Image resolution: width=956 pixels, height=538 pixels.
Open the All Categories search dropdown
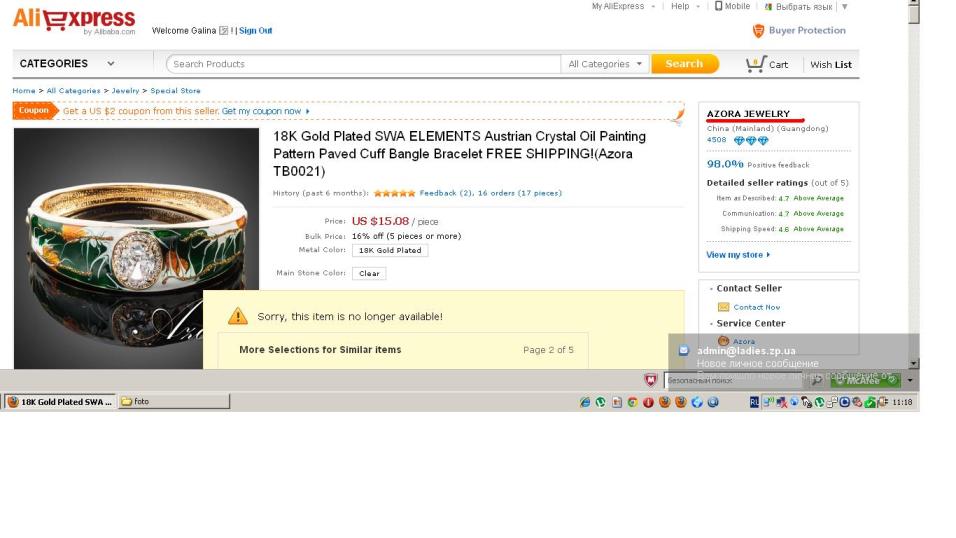[x=605, y=64]
